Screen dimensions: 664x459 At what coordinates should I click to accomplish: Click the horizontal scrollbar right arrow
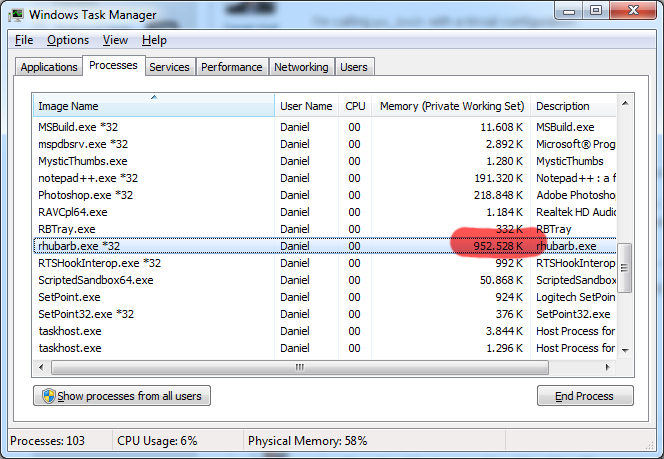pyautogui.click(x=607, y=367)
